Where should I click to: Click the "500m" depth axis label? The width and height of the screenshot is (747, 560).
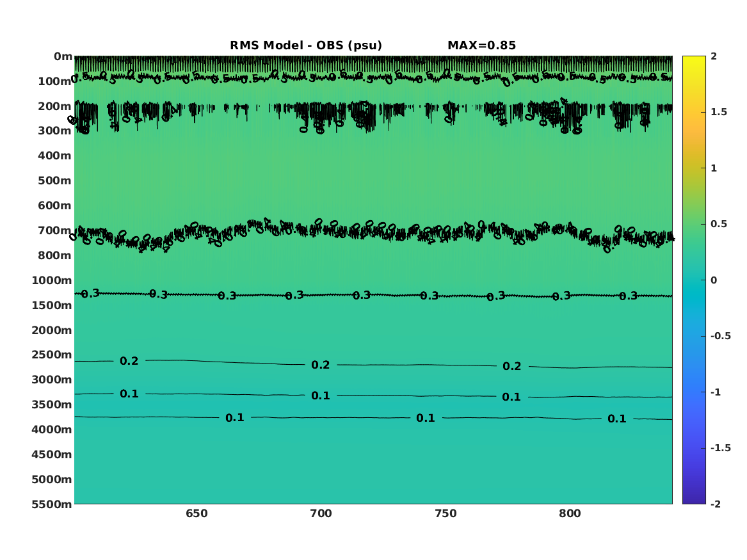(x=55, y=181)
